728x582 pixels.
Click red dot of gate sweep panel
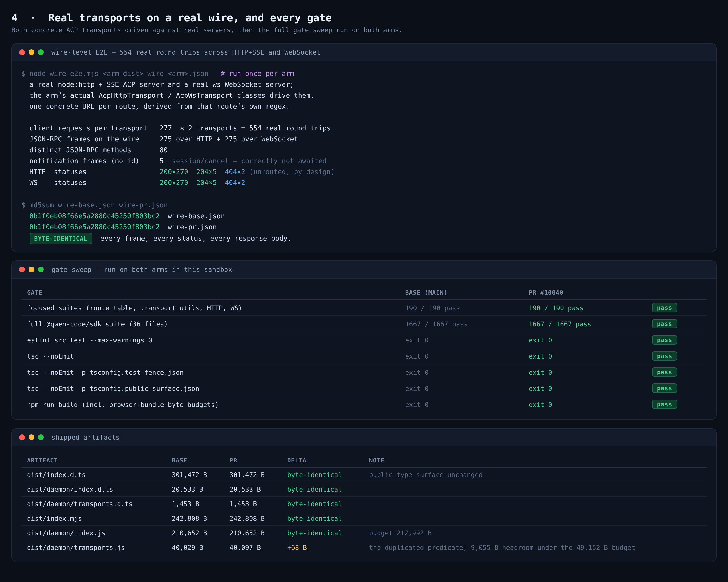22,270
